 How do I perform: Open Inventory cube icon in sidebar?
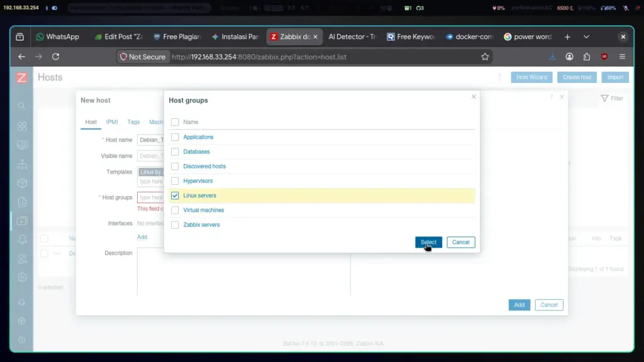(x=22, y=183)
